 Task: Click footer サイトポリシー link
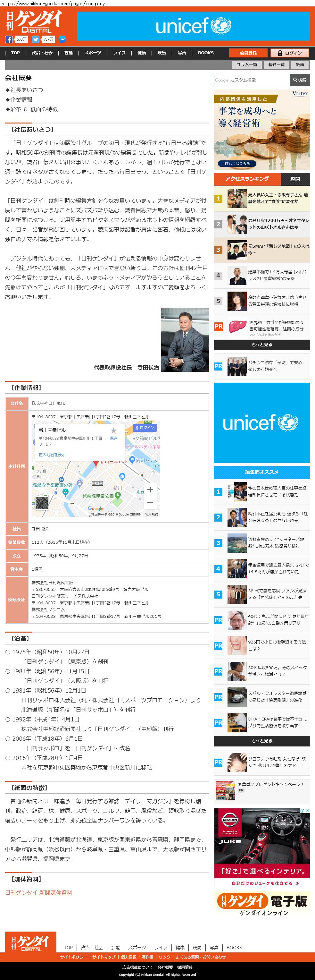[x=73, y=957]
